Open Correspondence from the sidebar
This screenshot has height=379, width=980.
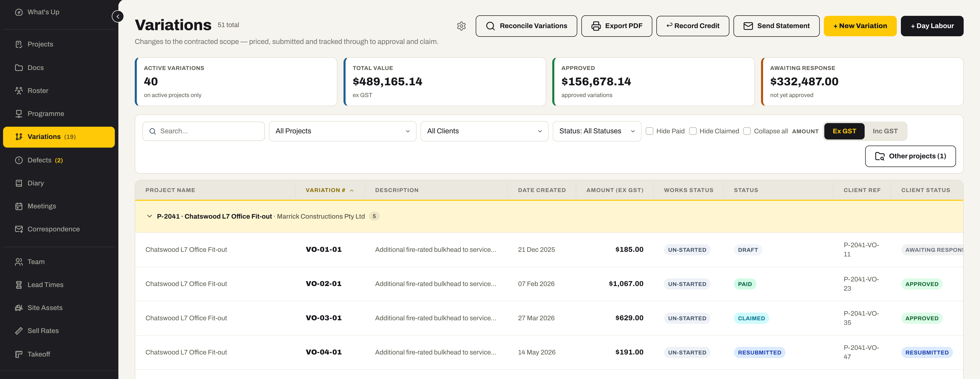coord(59,229)
